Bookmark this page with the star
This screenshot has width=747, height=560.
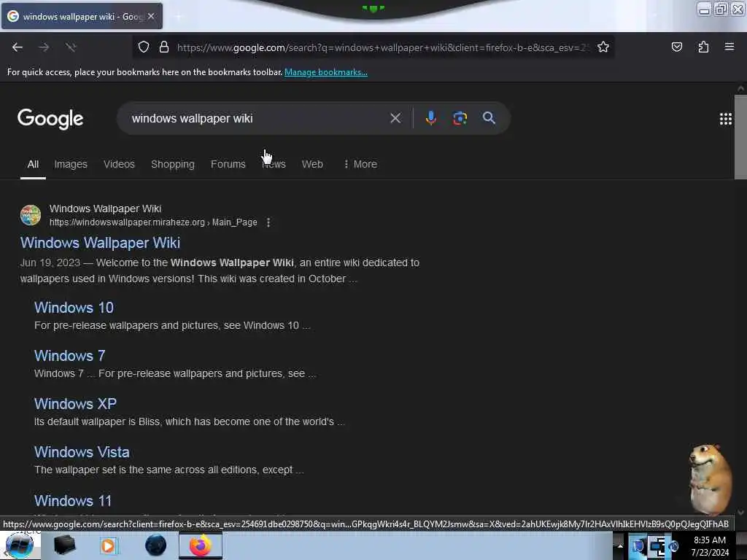pos(603,47)
